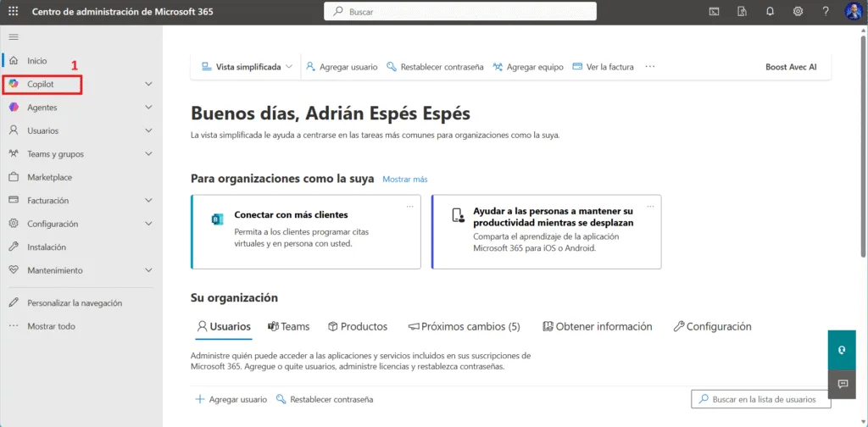Image resolution: width=868 pixels, height=427 pixels.
Task: Expand the Teams y grupos chevron
Action: [x=148, y=153]
